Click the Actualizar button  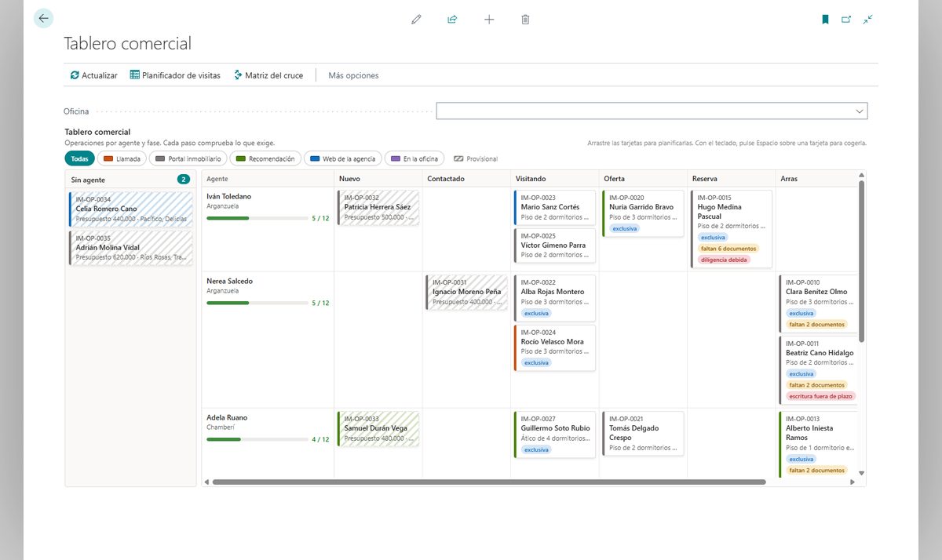93,75
